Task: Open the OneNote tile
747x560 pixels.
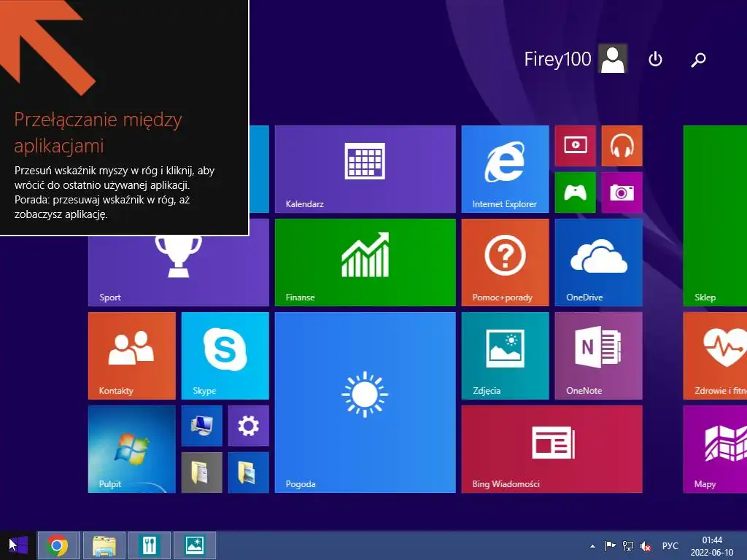Action: pyautogui.click(x=598, y=356)
